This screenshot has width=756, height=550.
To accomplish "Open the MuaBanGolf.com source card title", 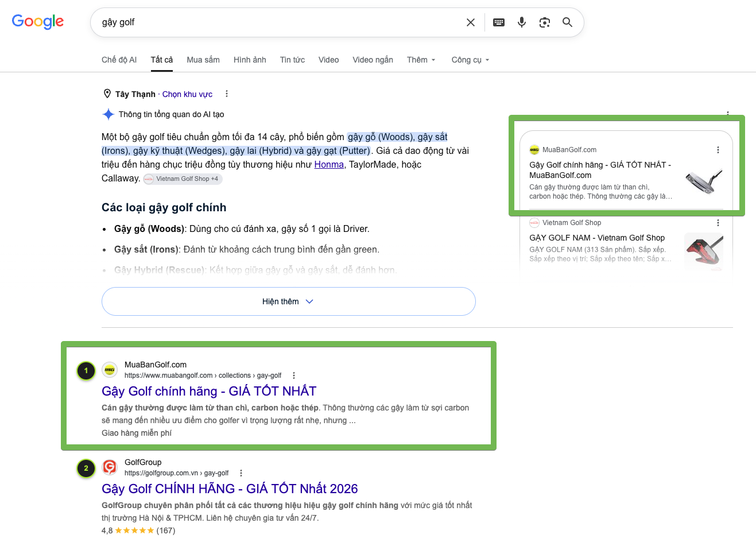I will coord(600,170).
